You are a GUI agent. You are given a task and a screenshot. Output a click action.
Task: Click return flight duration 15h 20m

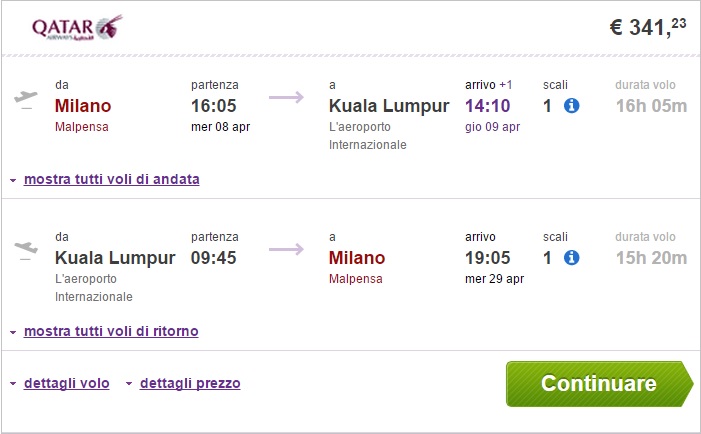click(651, 258)
